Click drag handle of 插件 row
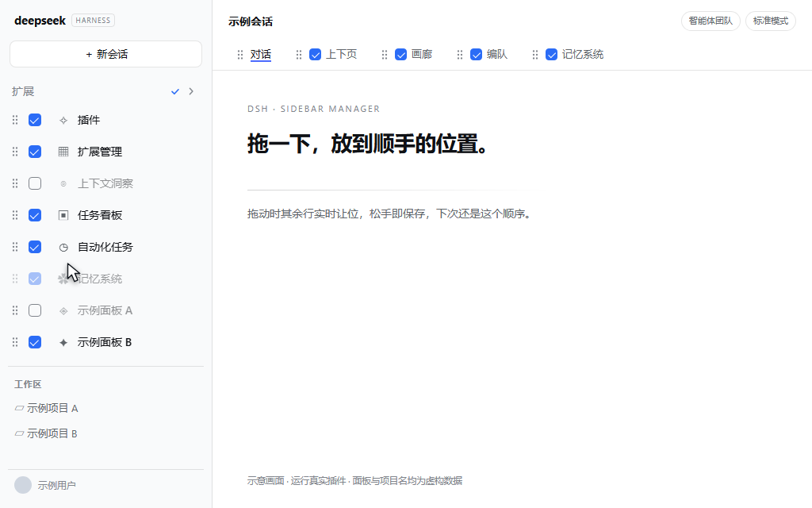The width and height of the screenshot is (812, 508). point(15,121)
